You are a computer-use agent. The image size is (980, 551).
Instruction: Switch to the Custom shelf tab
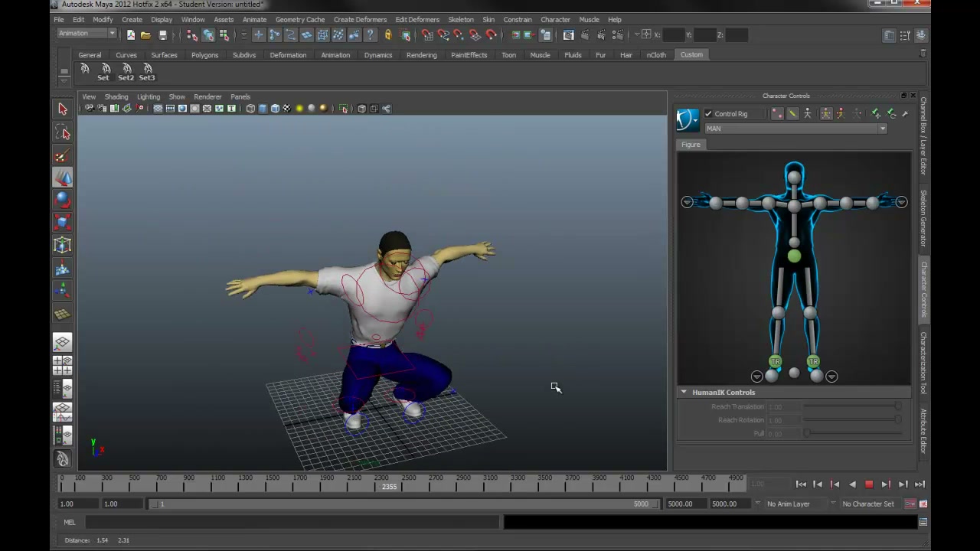pyautogui.click(x=691, y=55)
